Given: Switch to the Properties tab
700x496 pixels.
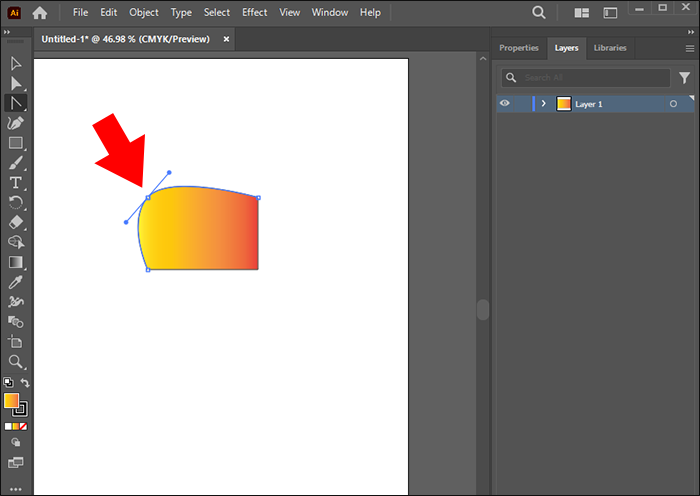Looking at the screenshot, I should pos(519,48).
